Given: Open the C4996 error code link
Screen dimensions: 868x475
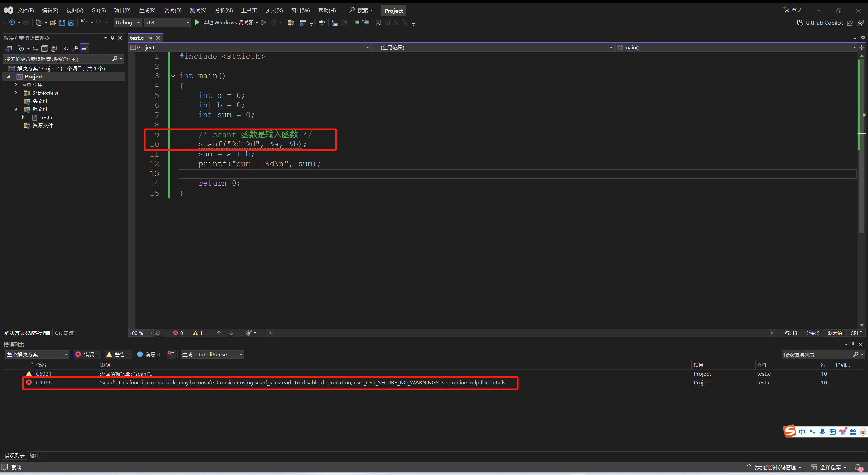Looking at the screenshot, I should click(x=43, y=382).
